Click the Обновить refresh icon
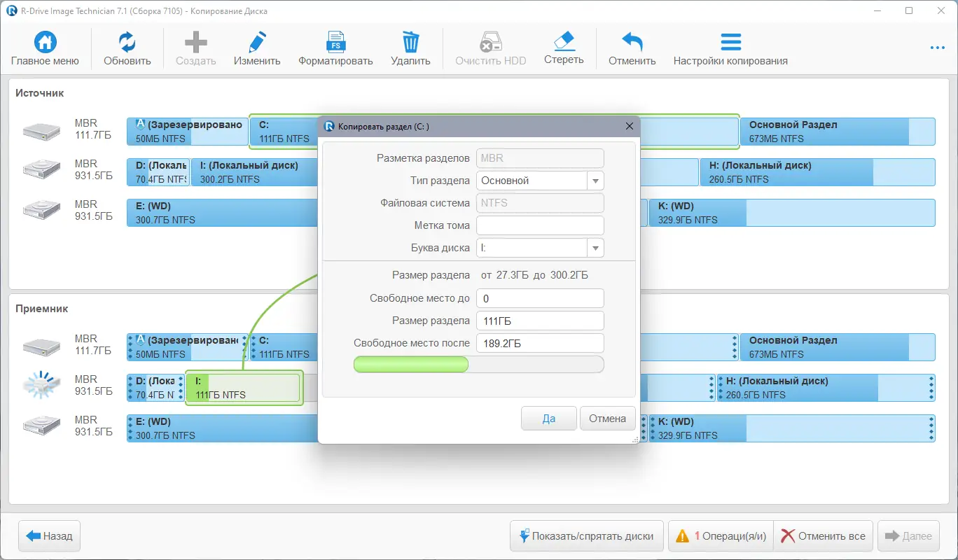 (x=127, y=43)
